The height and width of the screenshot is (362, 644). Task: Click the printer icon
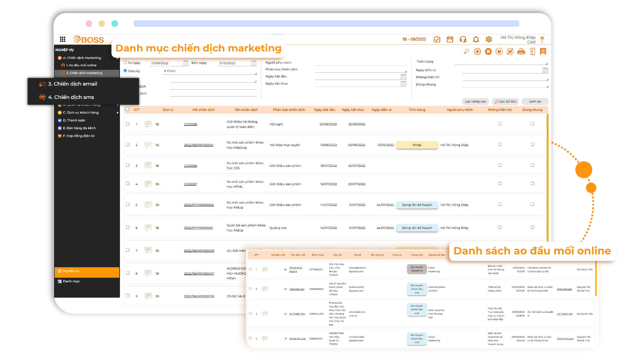pos(521,52)
